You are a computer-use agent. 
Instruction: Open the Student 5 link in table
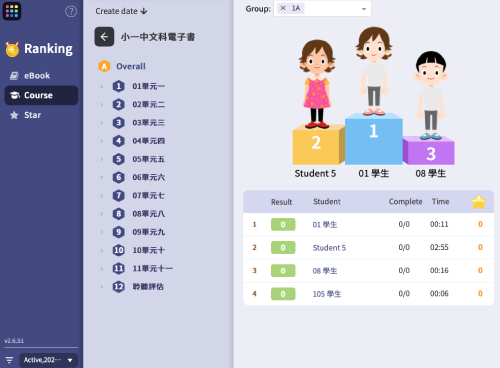coord(329,248)
